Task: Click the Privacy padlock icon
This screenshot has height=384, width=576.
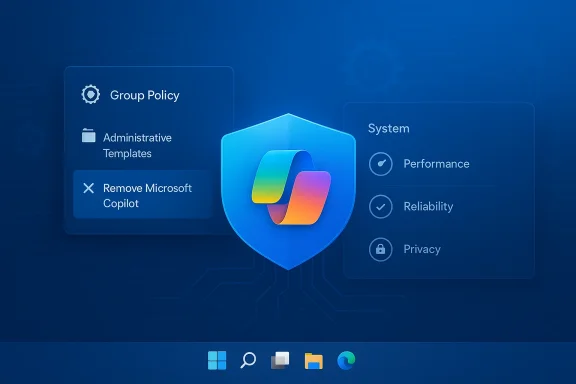Action: [381, 249]
